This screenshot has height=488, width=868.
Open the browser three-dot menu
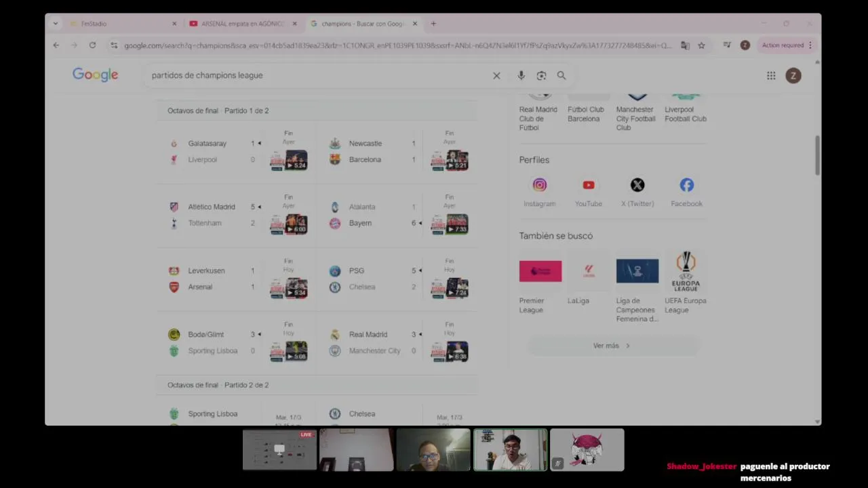(x=810, y=45)
